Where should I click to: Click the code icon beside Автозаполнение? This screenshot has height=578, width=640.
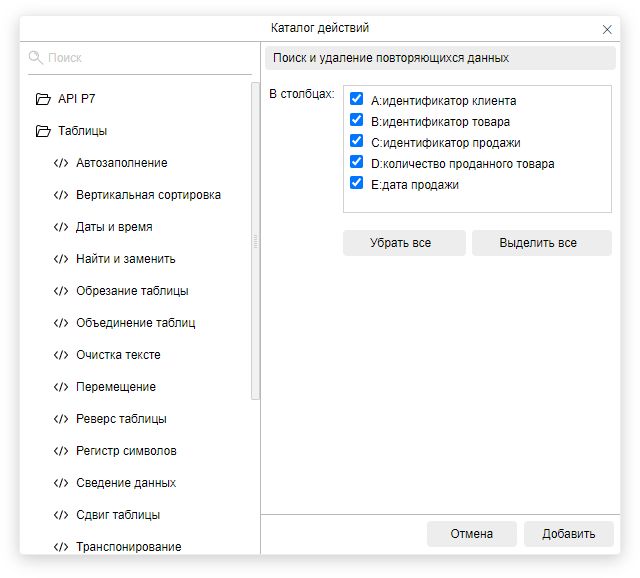60,163
